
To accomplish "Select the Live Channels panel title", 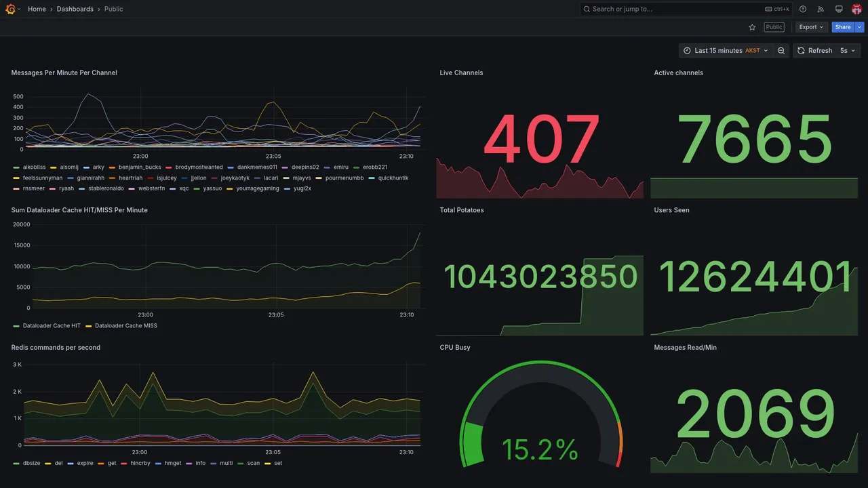I will click(461, 73).
